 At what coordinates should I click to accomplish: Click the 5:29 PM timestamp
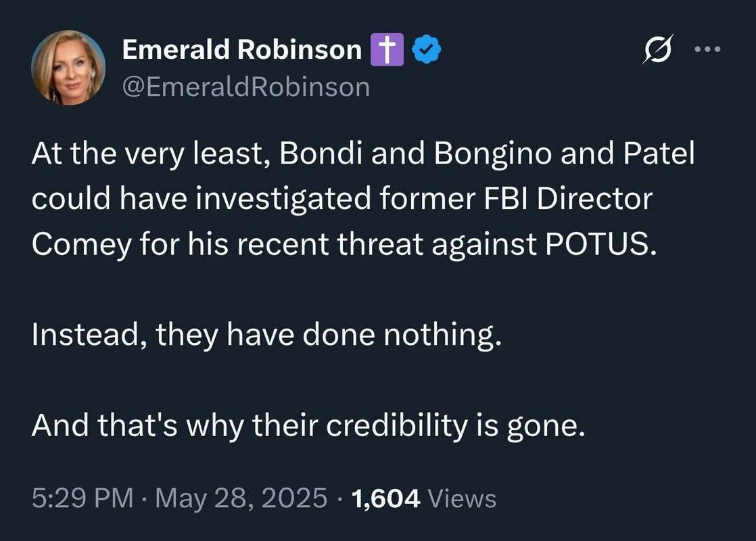pyautogui.click(x=82, y=499)
